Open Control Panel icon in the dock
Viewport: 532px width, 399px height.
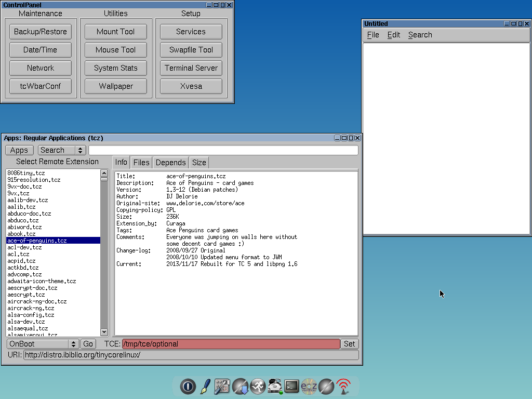pyautogui.click(x=222, y=386)
